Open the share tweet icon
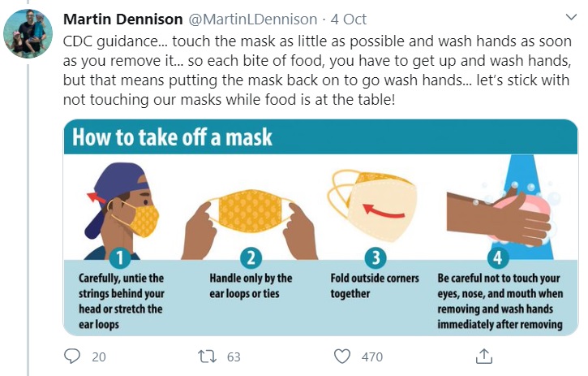This screenshot has width=588, height=376. point(483,357)
